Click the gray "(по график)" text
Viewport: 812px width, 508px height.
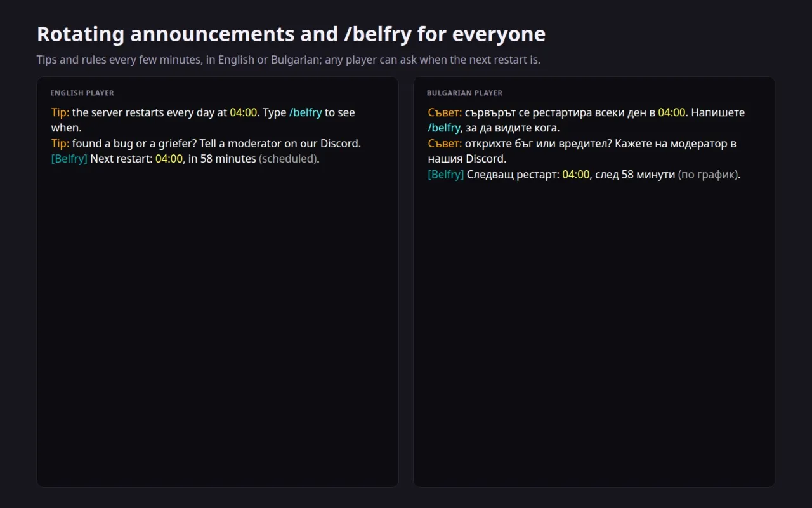708,174
